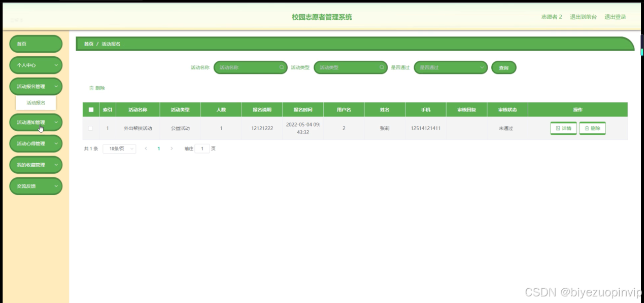Screen dimensions: 644x303
Task: Collapse 活动报名管理 sidebar menu
Action: (x=36, y=86)
